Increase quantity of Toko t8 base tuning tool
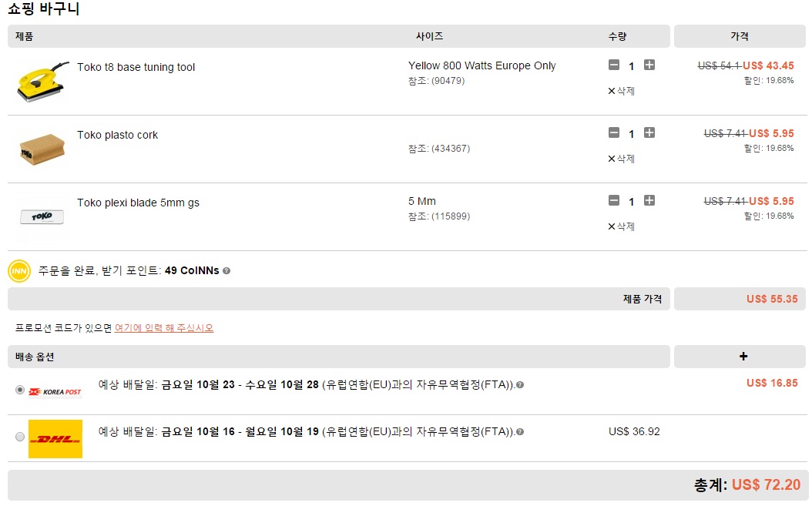The image size is (812, 506). tap(649, 65)
